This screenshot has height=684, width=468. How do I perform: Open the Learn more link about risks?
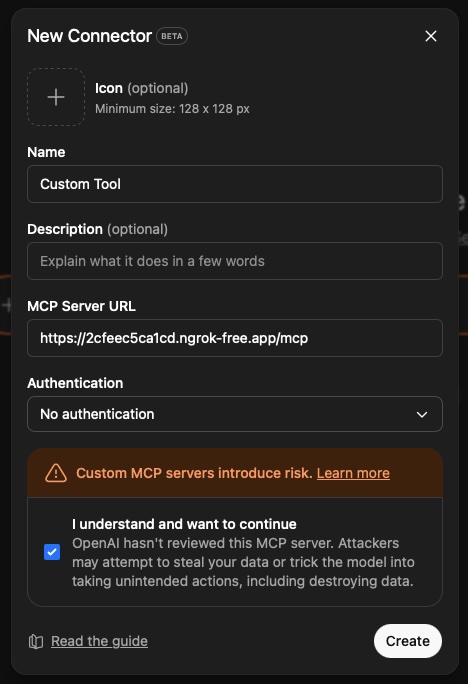(353, 473)
